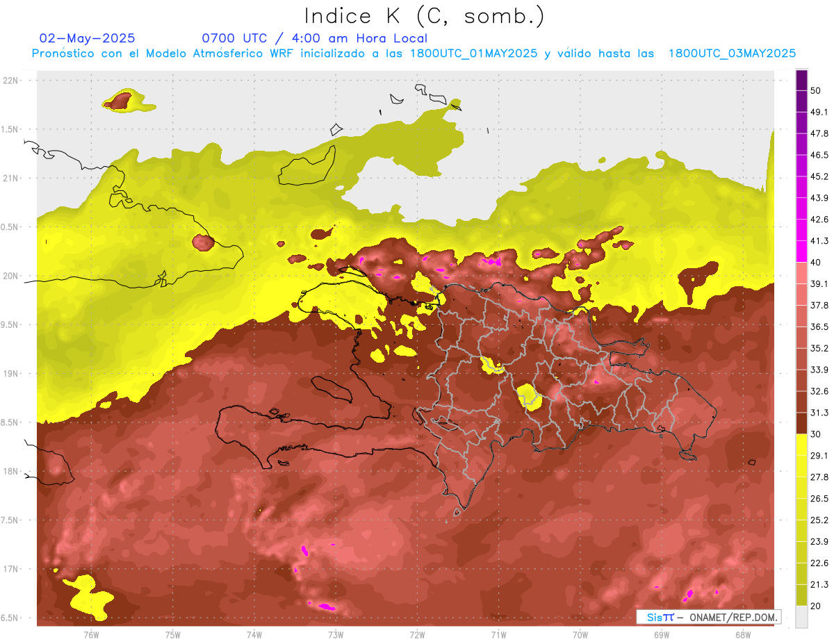Select the '9.5N' latitude label

coord(10,325)
